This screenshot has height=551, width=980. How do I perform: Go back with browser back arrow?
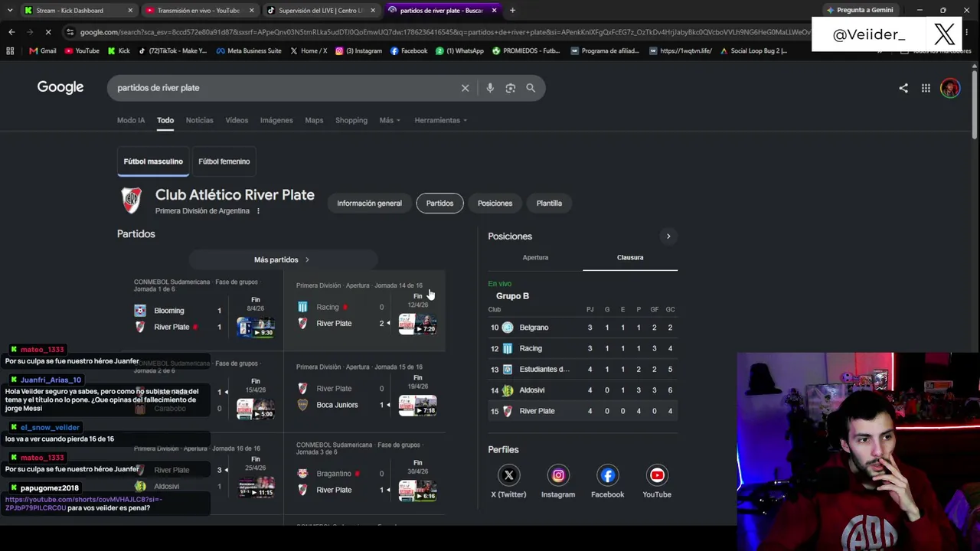coord(11,32)
